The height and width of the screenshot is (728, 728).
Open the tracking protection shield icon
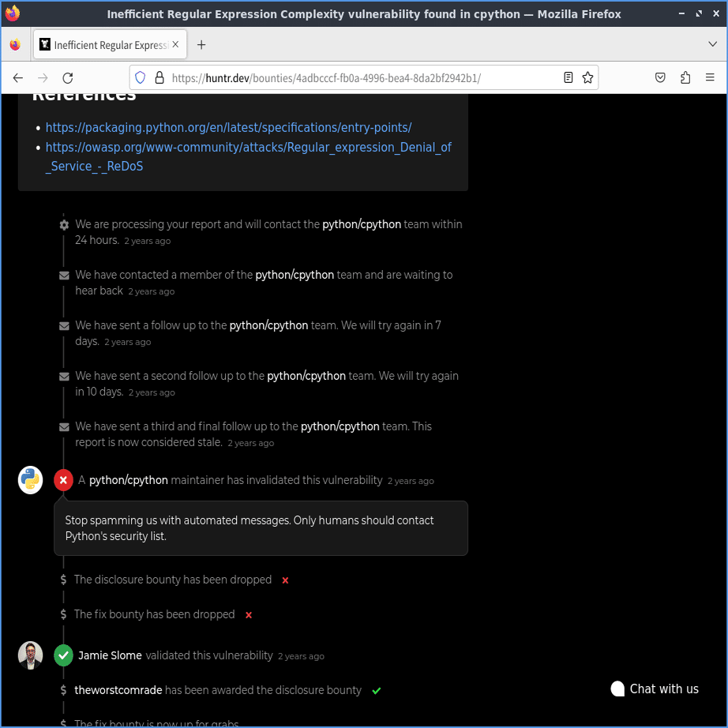tap(141, 77)
